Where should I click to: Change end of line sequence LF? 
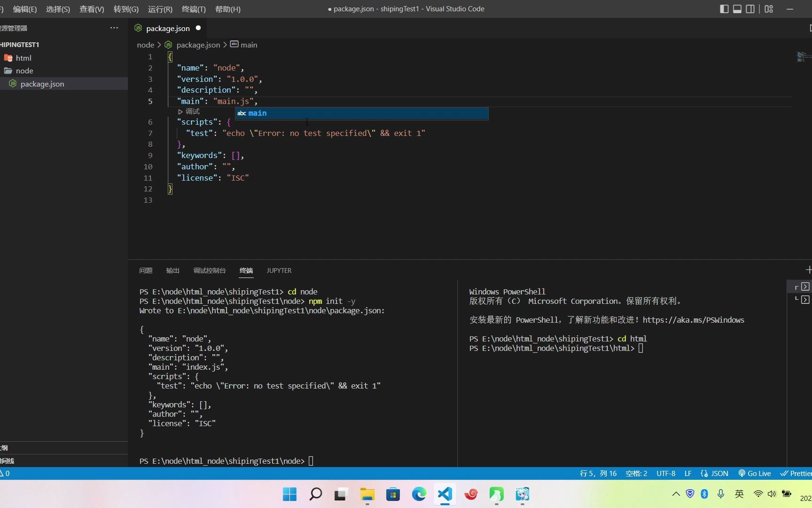[688, 474]
